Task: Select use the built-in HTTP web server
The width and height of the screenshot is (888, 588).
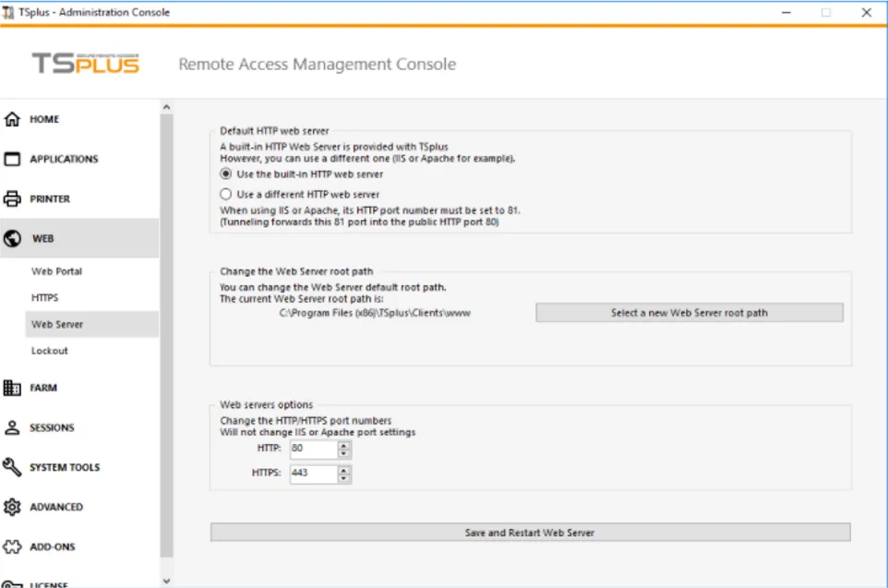Action: coord(226,174)
